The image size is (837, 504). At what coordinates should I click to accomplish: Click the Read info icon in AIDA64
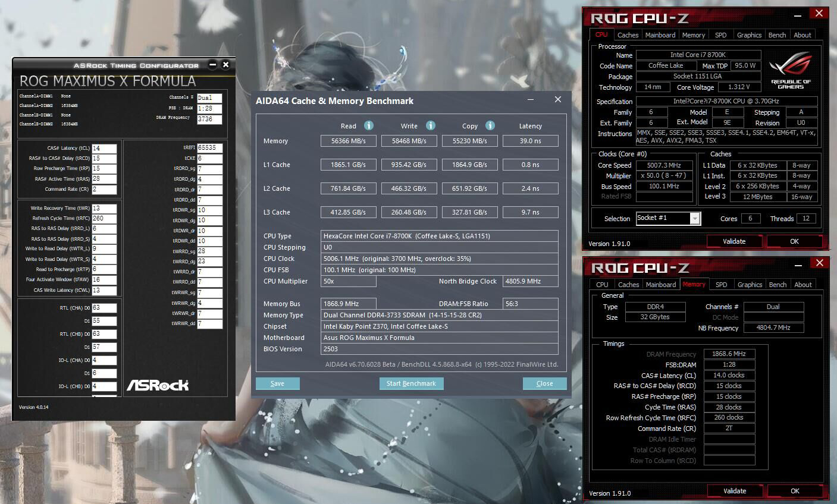click(369, 125)
